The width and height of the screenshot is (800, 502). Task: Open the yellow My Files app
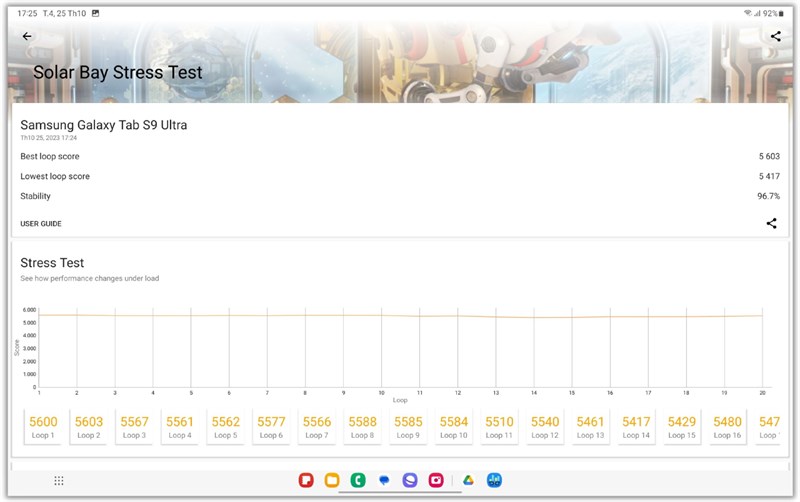(x=332, y=480)
